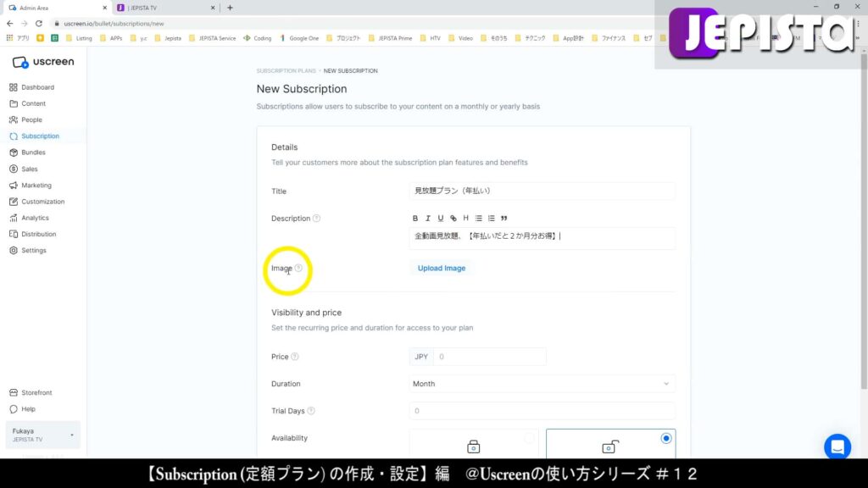Open Bundles in the sidebar
The width and height of the screenshot is (868, 488).
[28, 152]
